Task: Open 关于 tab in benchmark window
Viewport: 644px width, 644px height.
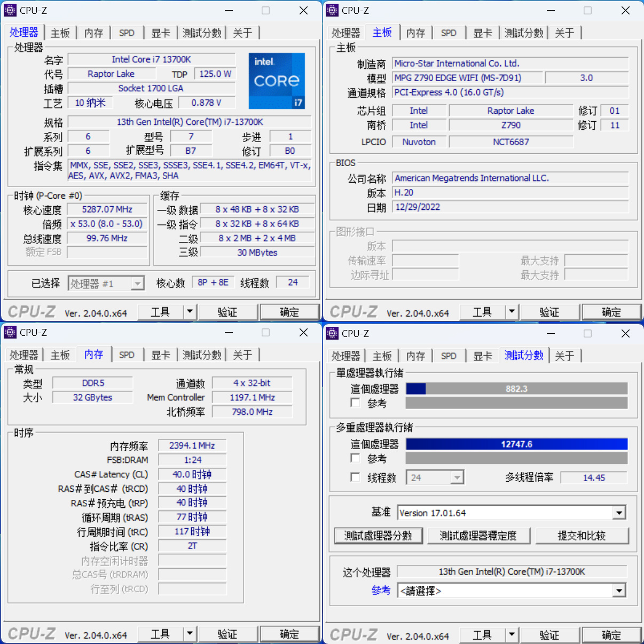Action: (564, 356)
